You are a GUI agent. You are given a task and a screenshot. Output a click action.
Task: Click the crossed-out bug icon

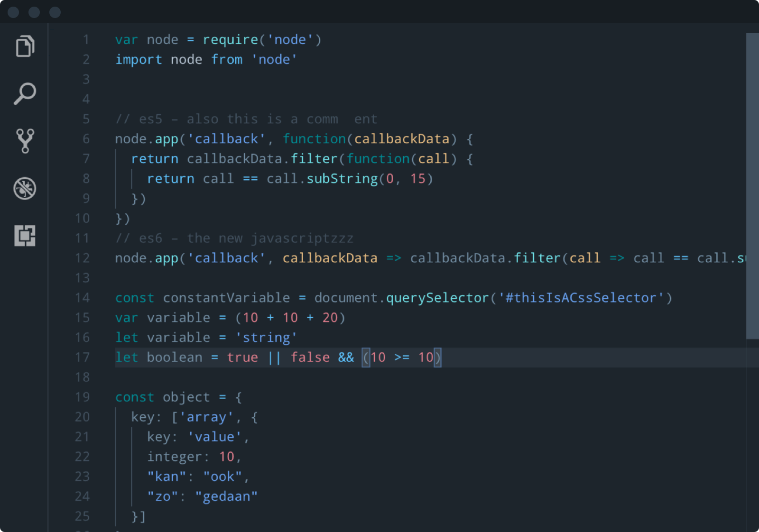(25, 188)
